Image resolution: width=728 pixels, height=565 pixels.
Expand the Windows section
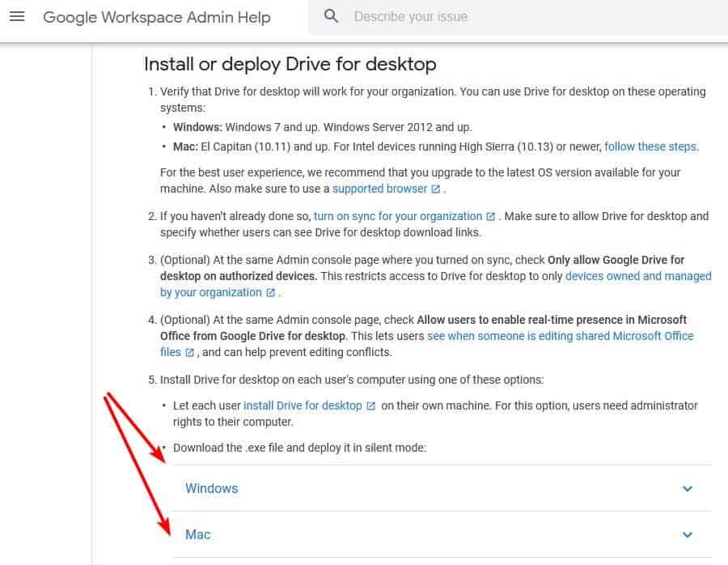point(442,488)
